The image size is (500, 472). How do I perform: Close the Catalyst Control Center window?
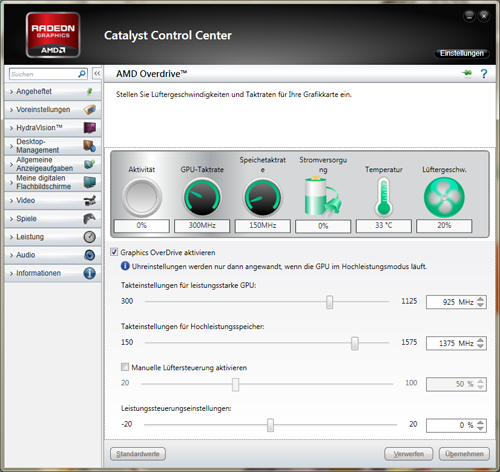(484, 16)
